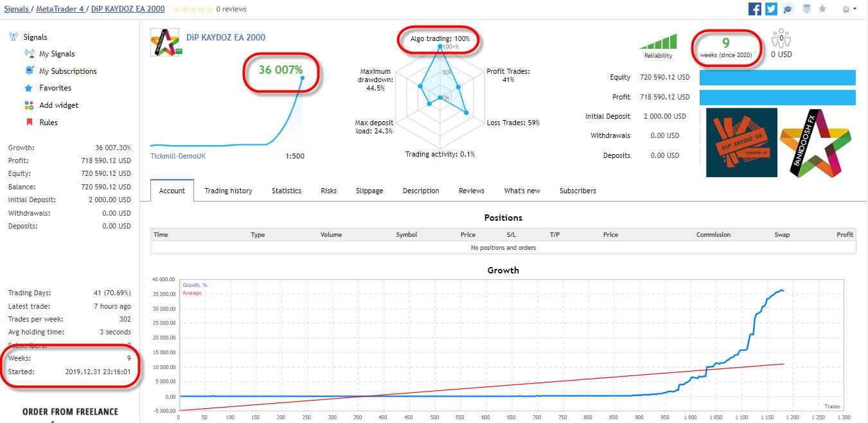Click the graduation cap icon
The height and width of the screenshot is (423, 868).
point(788,9)
